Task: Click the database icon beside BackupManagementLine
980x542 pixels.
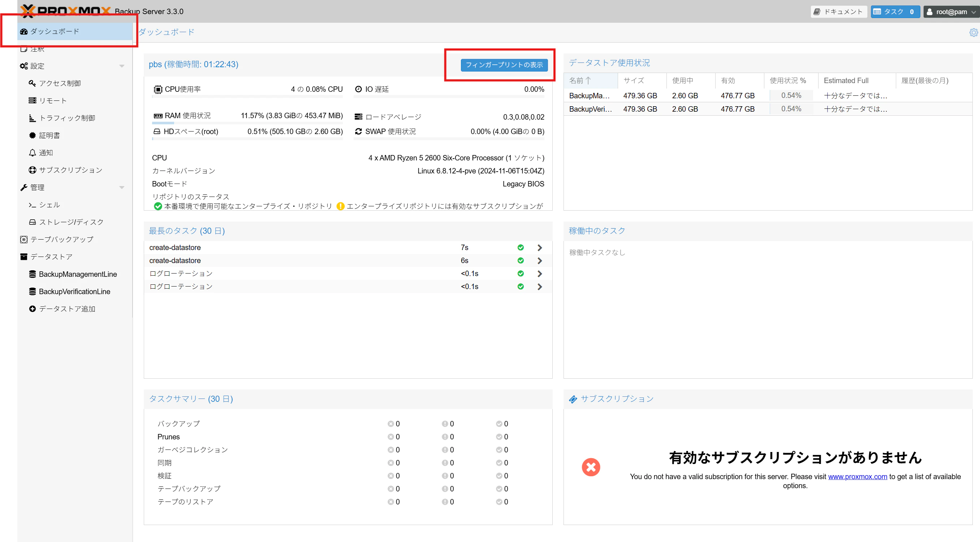Action: [33, 274]
